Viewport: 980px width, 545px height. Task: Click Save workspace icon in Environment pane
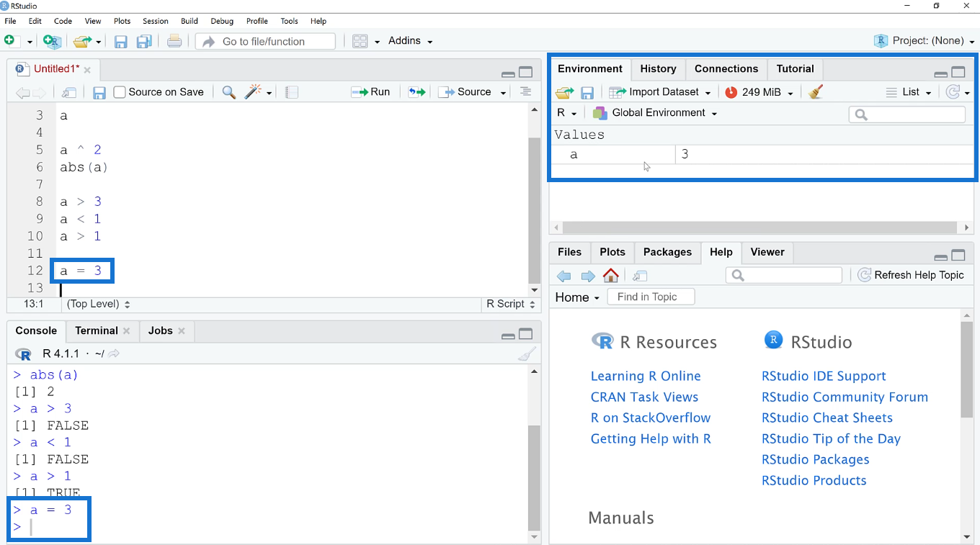587,92
